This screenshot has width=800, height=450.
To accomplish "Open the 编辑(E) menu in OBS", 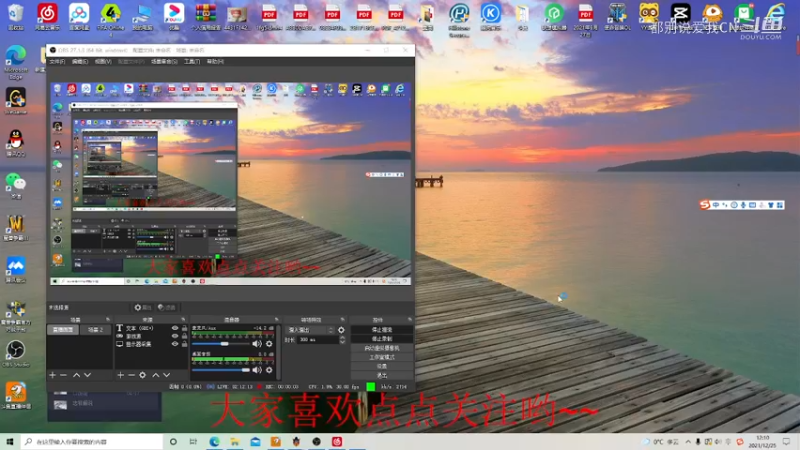I will tap(80, 61).
